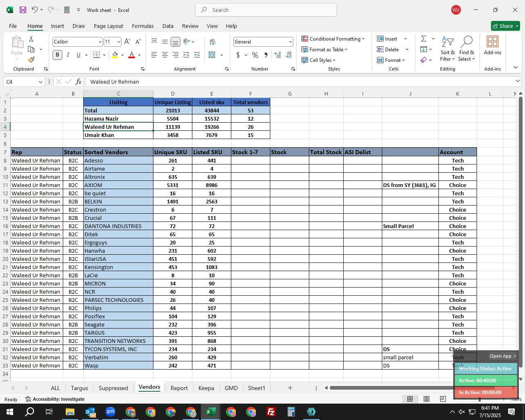Image resolution: width=525 pixels, height=420 pixels.
Task: Open the Sort & Filter dropdown
Action: (x=447, y=49)
